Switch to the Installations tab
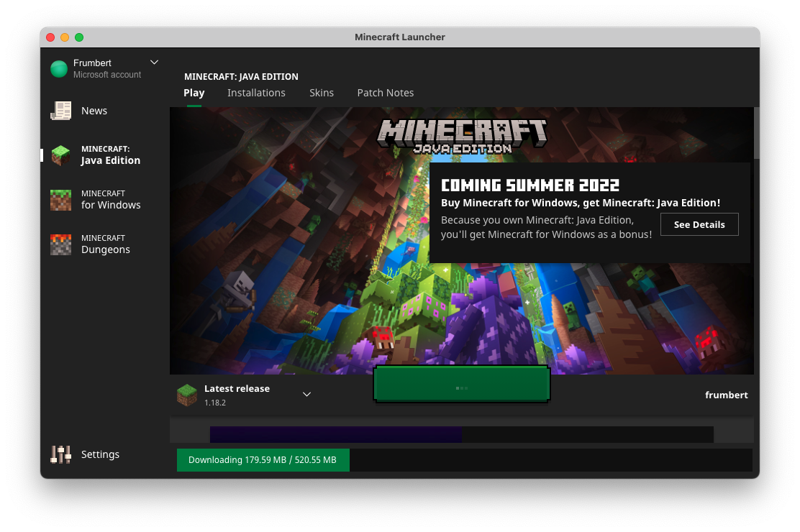 pyautogui.click(x=256, y=93)
